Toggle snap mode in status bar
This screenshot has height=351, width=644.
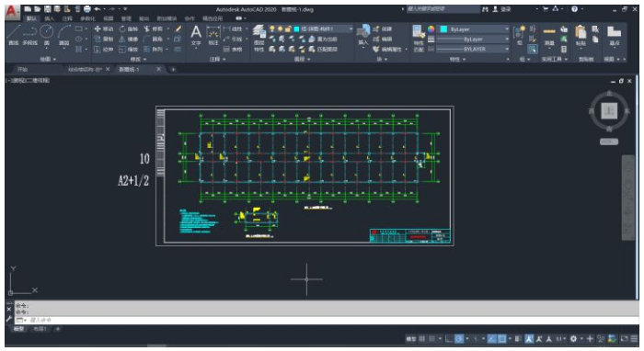[431, 339]
